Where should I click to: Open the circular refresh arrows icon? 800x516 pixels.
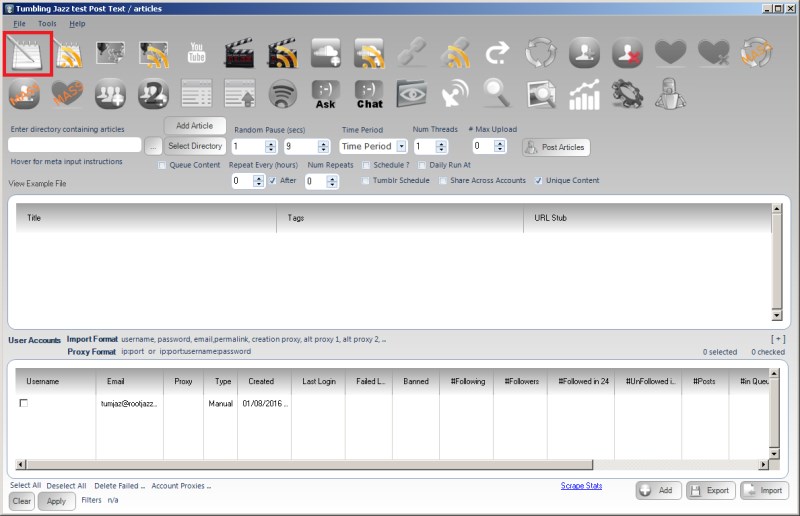click(x=541, y=53)
